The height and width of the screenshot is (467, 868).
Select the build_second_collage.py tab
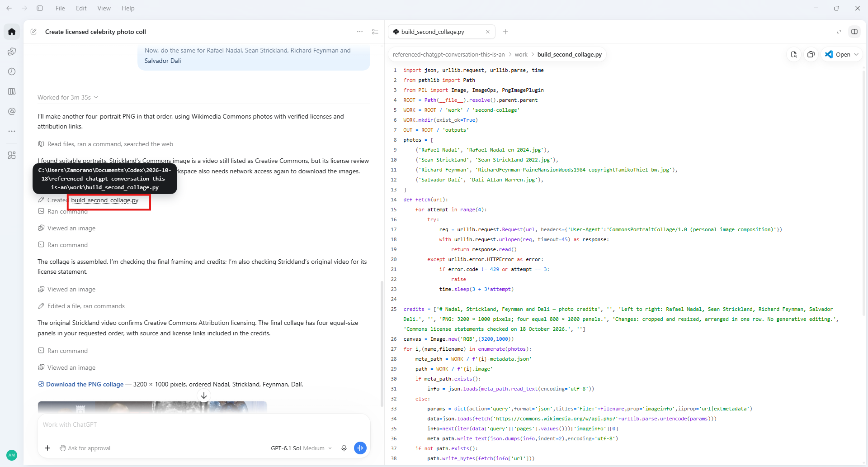[441, 32]
